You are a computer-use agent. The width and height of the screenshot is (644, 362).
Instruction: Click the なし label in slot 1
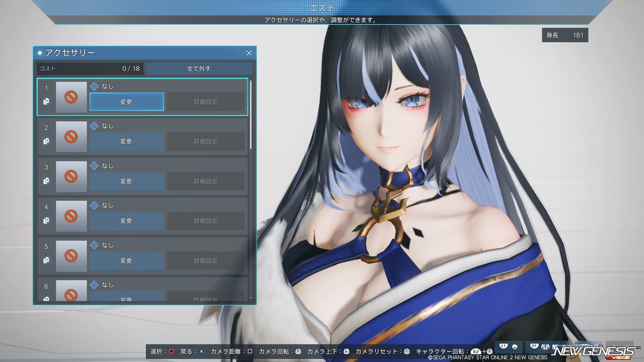point(107,86)
